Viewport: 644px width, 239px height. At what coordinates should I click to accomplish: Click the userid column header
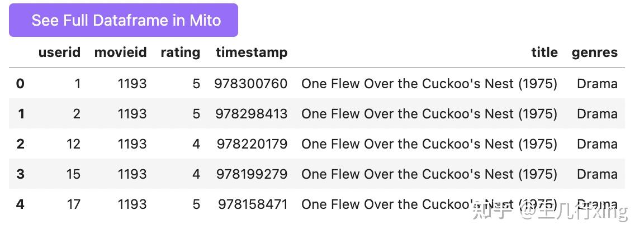pos(59,52)
